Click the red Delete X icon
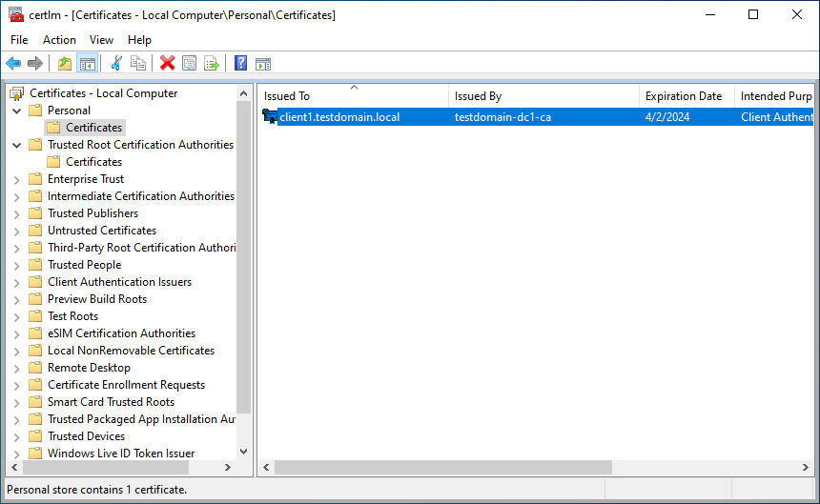 (167, 63)
